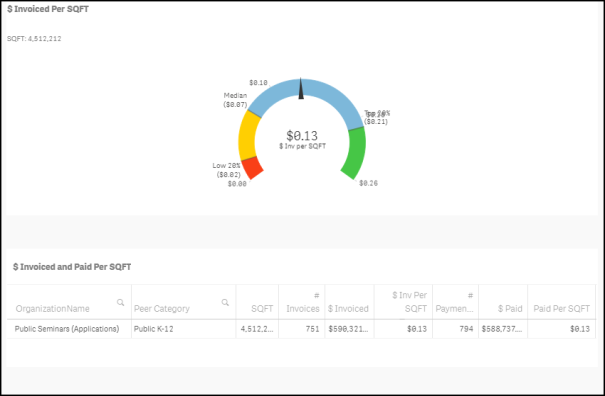The image size is (605, 396).
Task: Select the red Low 20% gauge segment
Action: click(252, 168)
